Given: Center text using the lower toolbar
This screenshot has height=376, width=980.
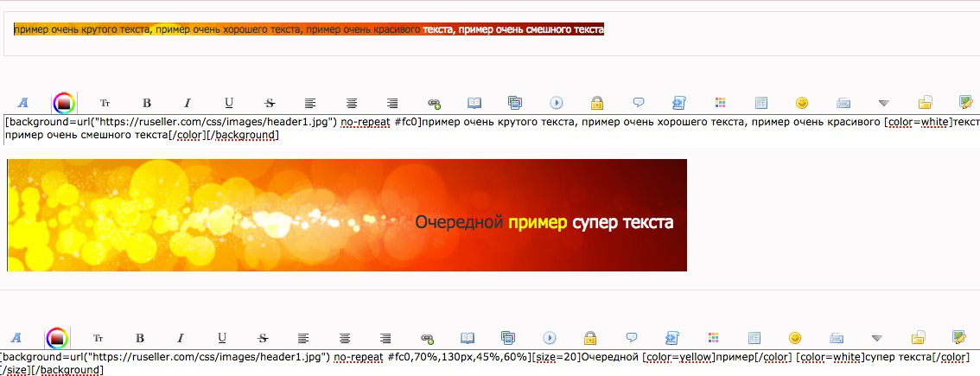Looking at the screenshot, I should (345, 339).
